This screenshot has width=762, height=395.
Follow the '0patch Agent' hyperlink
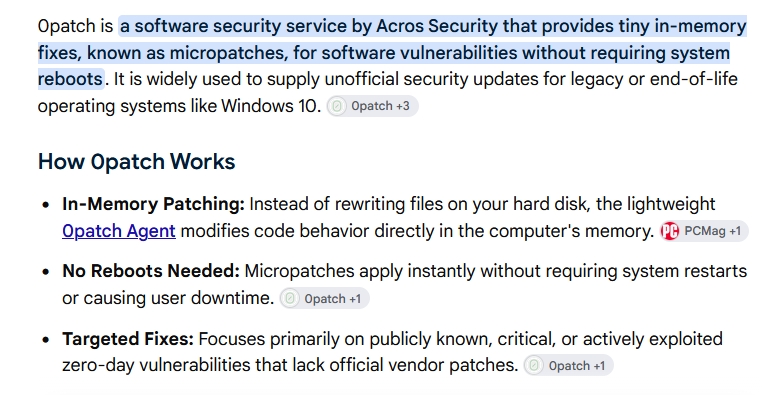[119, 231]
